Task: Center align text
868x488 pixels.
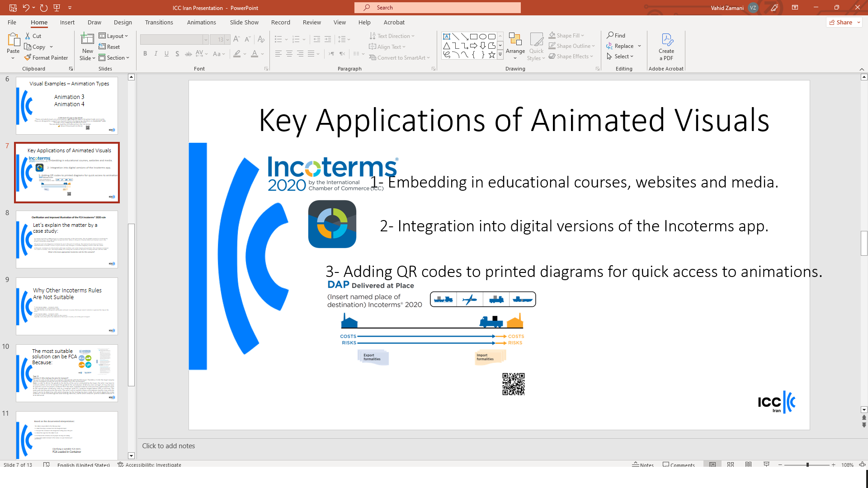Action: [289, 54]
